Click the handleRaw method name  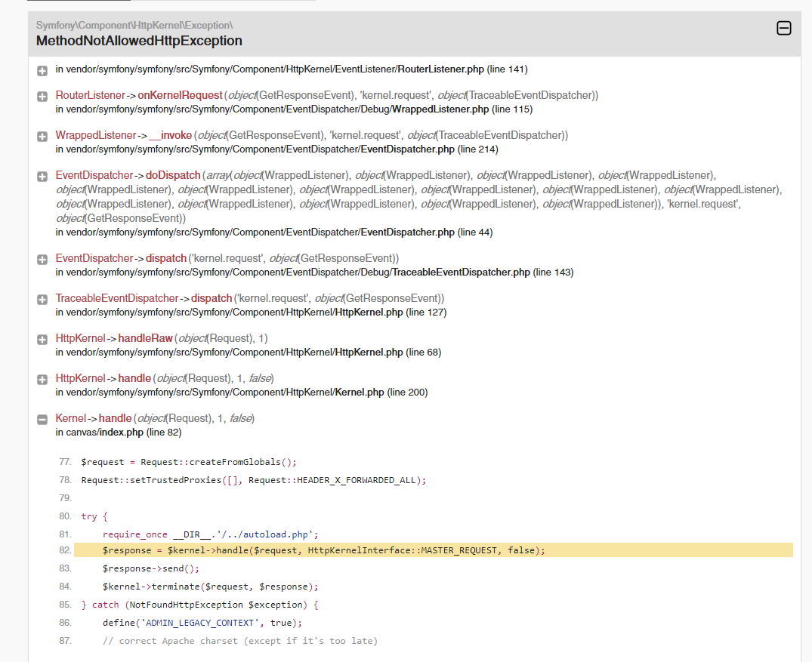point(146,338)
